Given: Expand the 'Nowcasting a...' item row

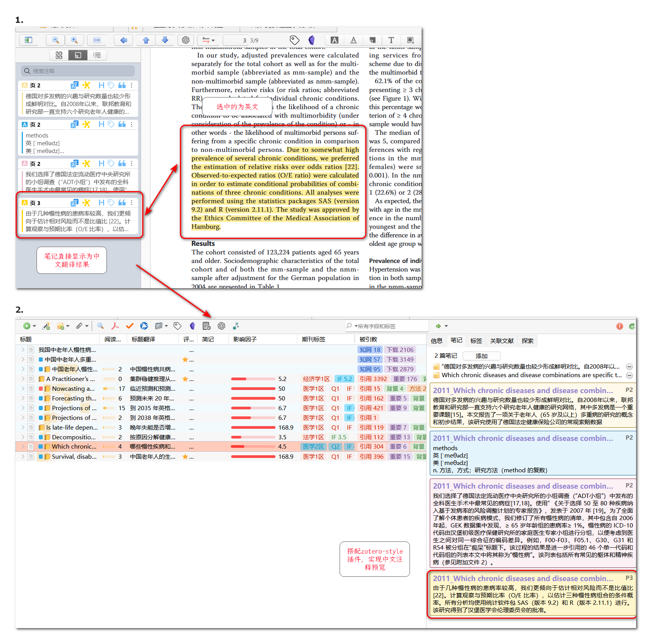Looking at the screenshot, I should (x=23, y=388).
